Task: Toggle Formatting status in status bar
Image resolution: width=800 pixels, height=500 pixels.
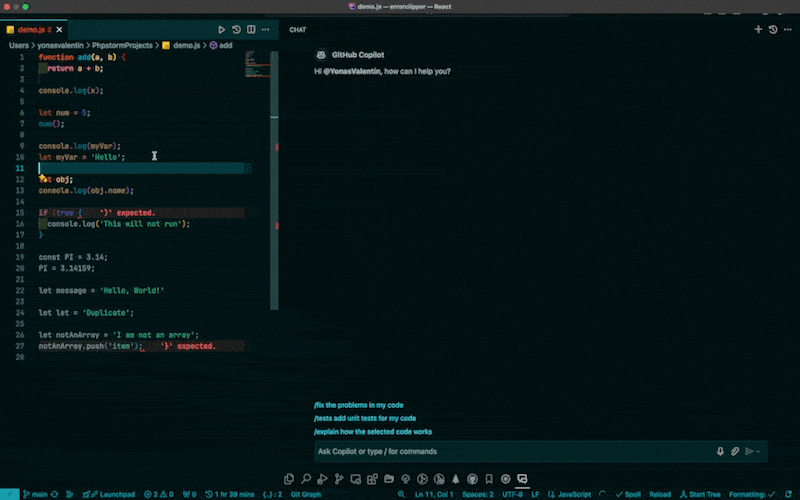Action: tap(753, 494)
